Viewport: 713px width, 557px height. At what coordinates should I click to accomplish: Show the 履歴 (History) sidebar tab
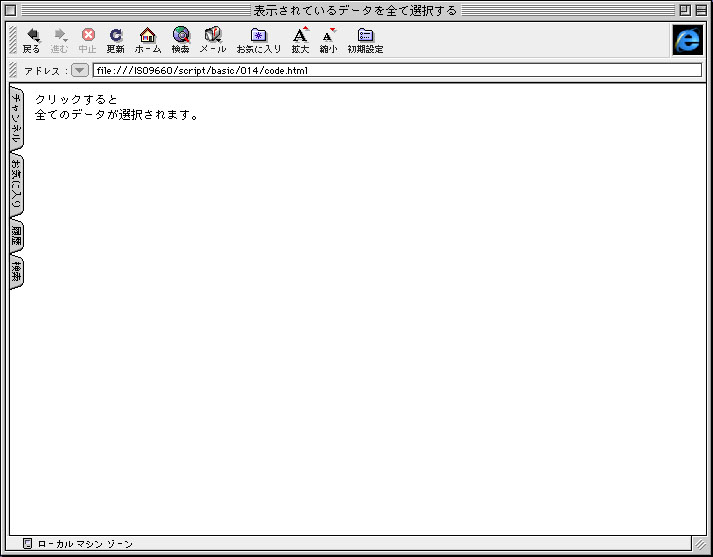point(15,236)
